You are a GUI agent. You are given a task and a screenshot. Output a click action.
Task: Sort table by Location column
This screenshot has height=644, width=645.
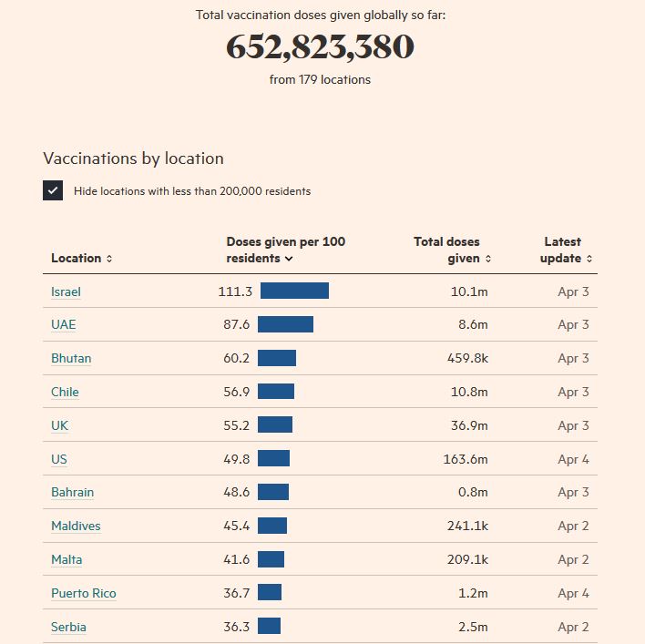pos(81,259)
